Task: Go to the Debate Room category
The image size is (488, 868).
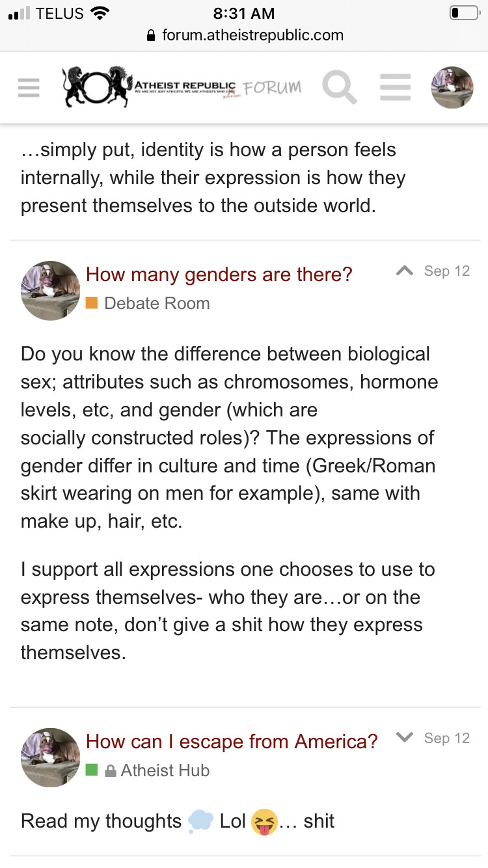Action: coord(157,303)
